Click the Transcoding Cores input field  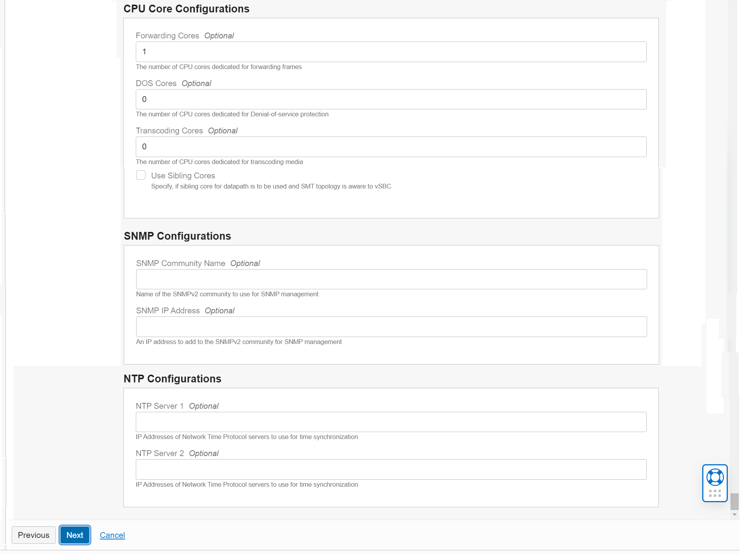tap(391, 147)
